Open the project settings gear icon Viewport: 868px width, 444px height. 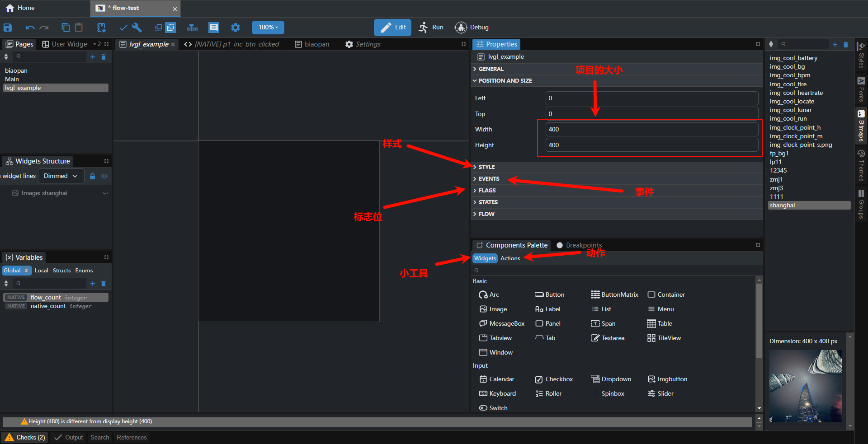(x=235, y=28)
